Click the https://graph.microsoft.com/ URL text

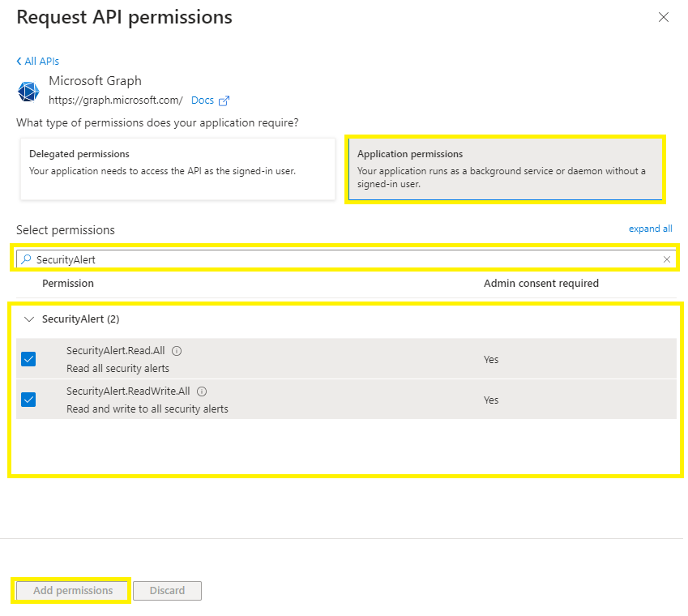pos(115,101)
